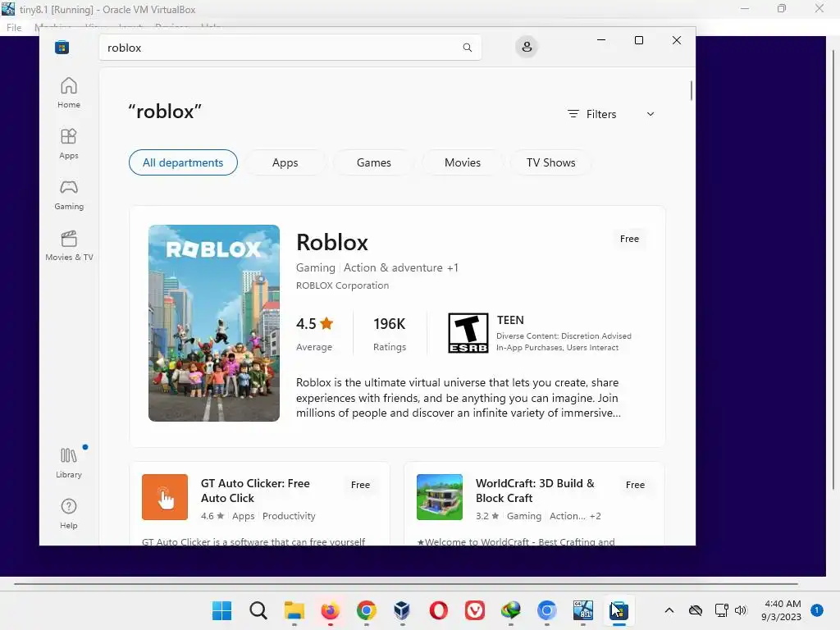Screen dimensions: 840x630
Task: Click the Free button on Roblox card
Action: pyautogui.click(x=629, y=239)
